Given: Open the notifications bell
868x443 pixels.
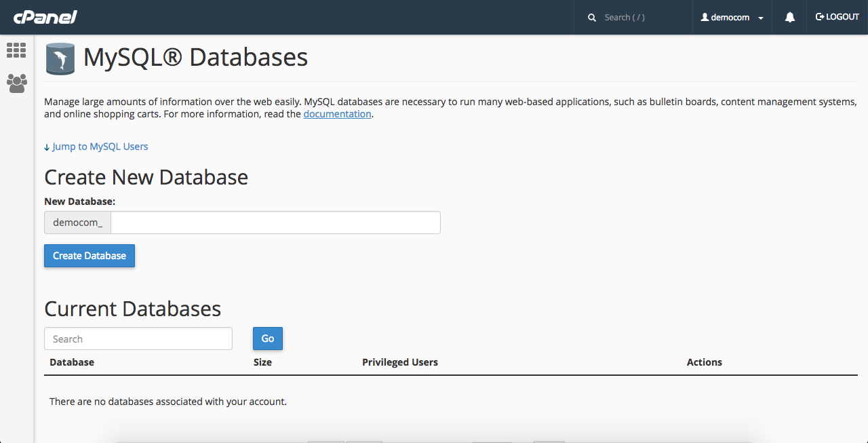Looking at the screenshot, I should 789,17.
